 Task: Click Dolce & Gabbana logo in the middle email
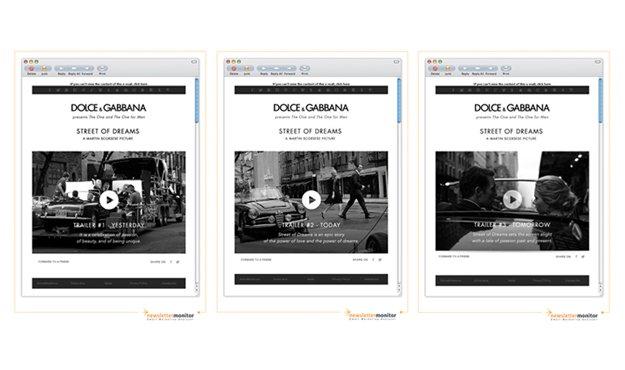tap(311, 108)
